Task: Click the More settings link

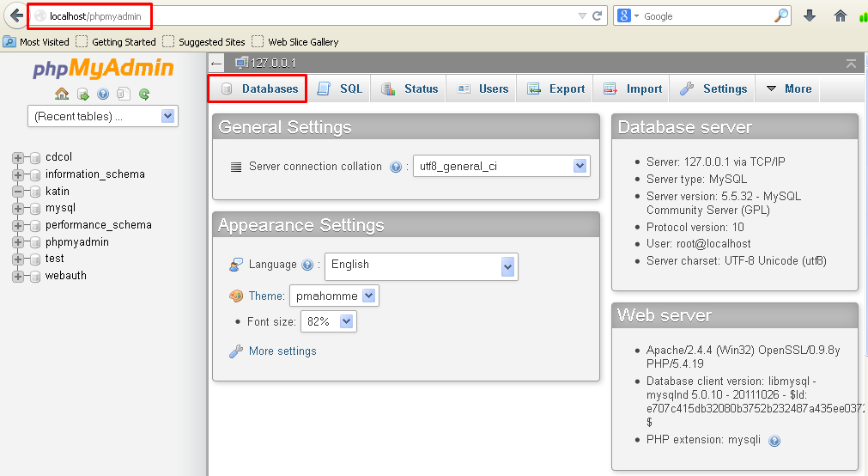Action: point(282,351)
